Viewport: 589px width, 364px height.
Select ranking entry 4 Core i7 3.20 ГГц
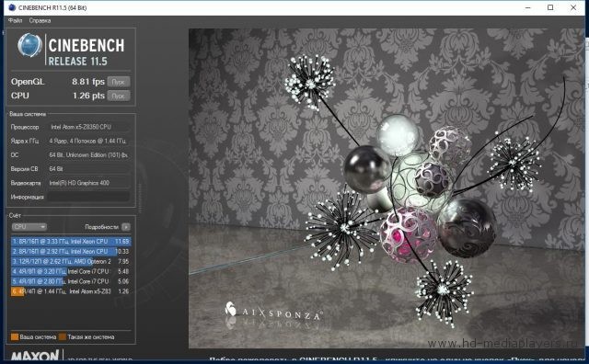coord(71,271)
